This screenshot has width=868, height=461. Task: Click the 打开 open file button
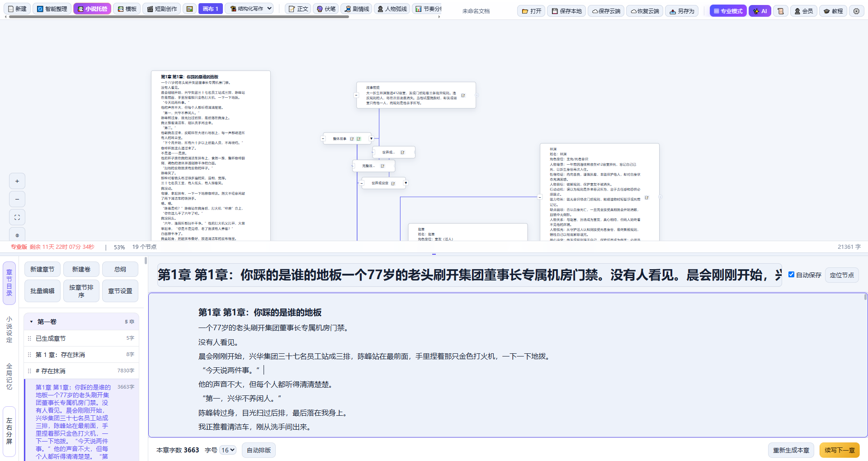[x=531, y=11]
